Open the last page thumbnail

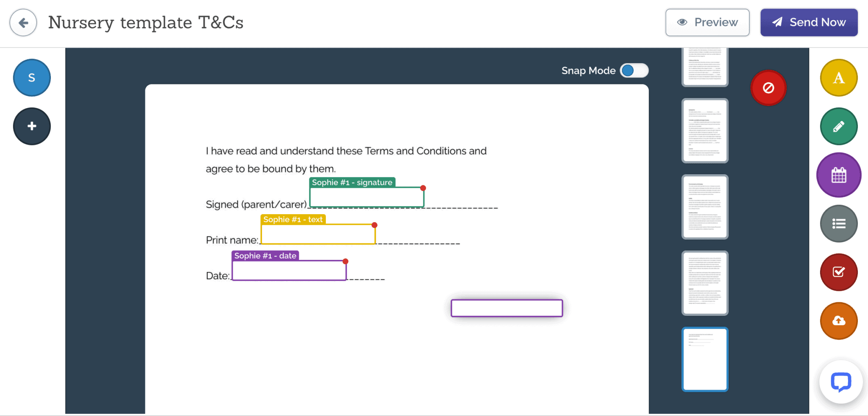705,359
